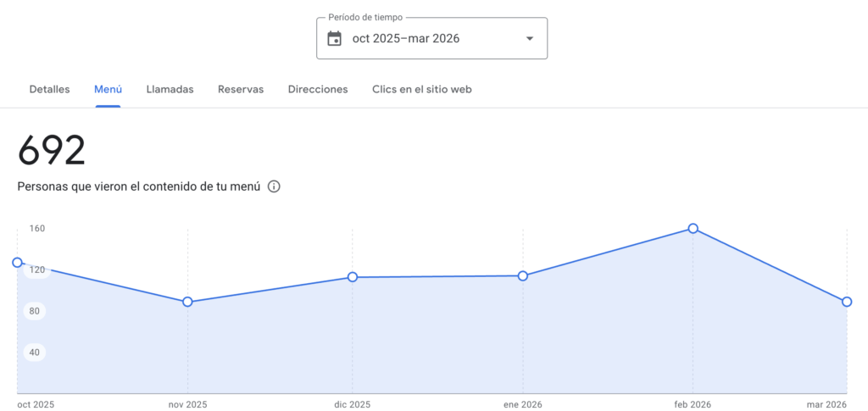
Task: Click the 692 total views number
Action: [52, 151]
